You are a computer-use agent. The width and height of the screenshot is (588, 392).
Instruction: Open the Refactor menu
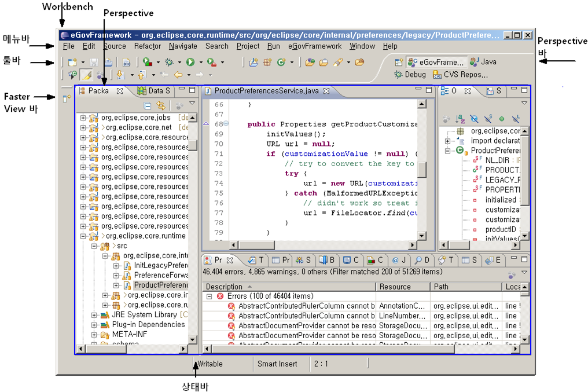pyautogui.click(x=148, y=46)
